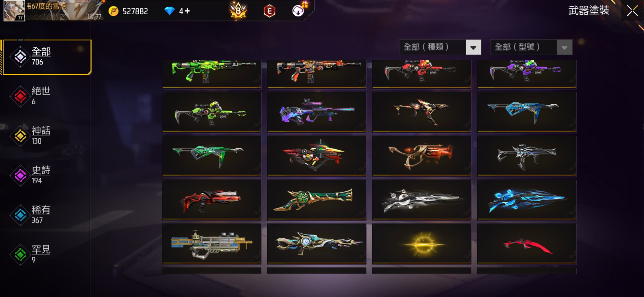The height and width of the screenshot is (297, 644).
Task: Pick the green clover shotgun skin
Action: pos(316,200)
